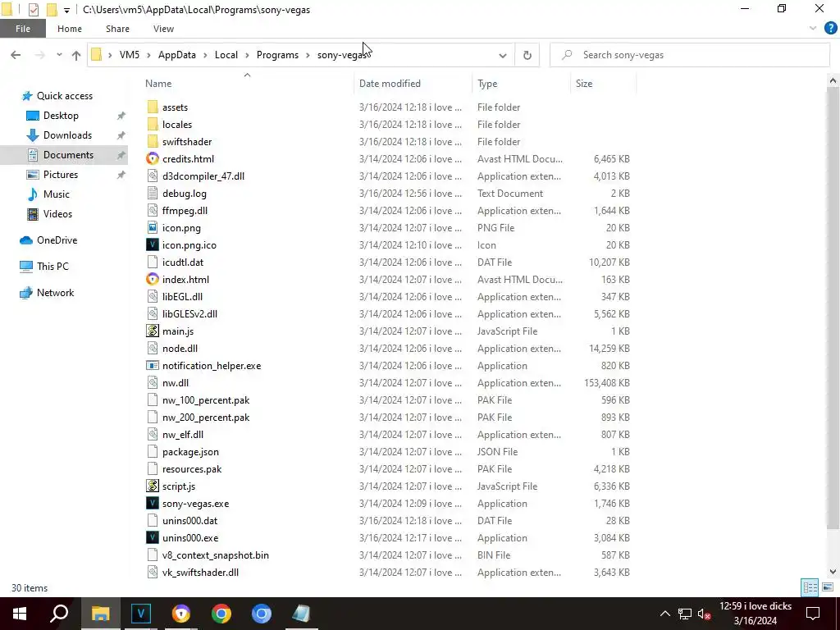Select Network in navigation pane
This screenshot has width=840, height=630.
[55, 293]
